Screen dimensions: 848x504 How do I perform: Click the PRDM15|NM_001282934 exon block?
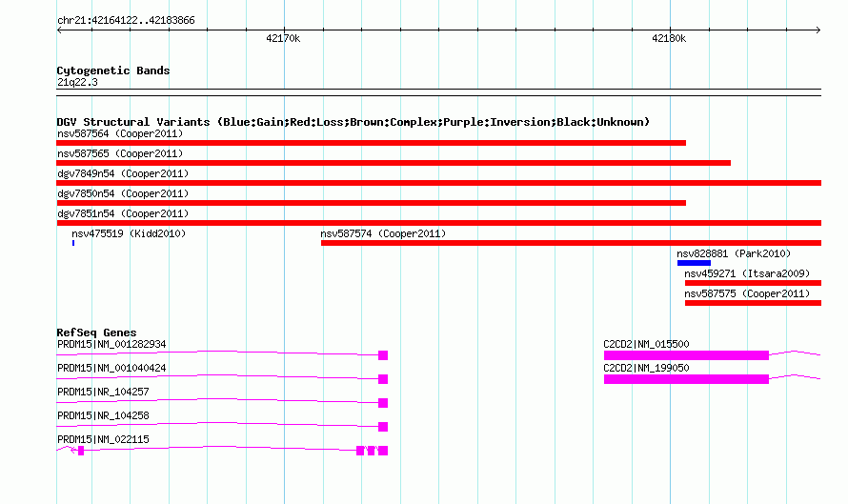383,355
